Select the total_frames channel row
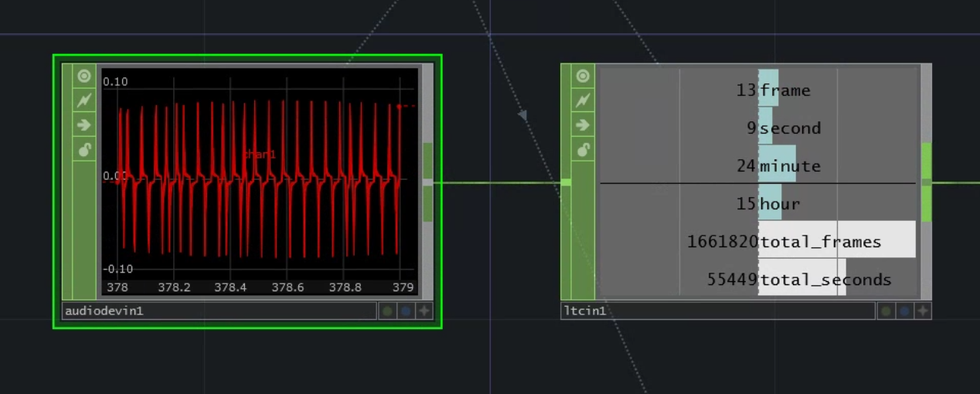This screenshot has height=394, width=980. click(758, 241)
